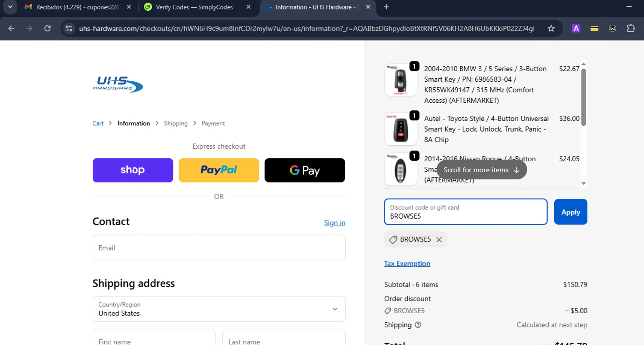644x345 pixels.
Task: Click the Information breadcrumb step
Action: click(134, 123)
